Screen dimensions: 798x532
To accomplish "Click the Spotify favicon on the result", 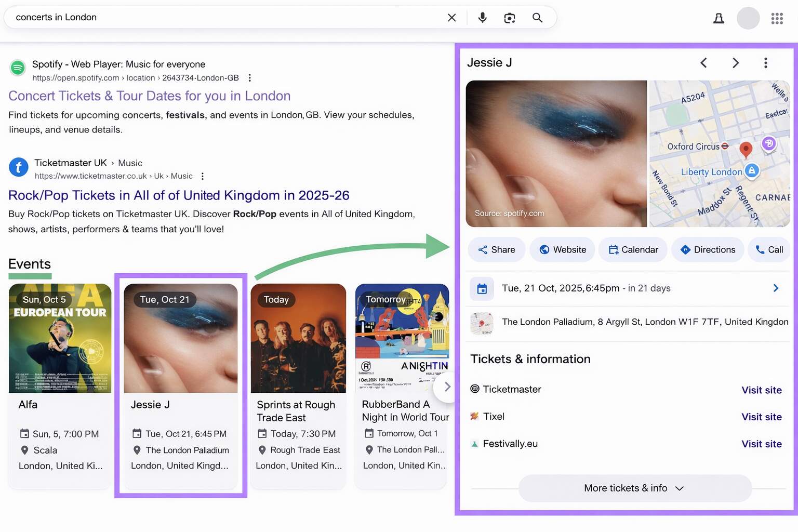I will [18, 67].
